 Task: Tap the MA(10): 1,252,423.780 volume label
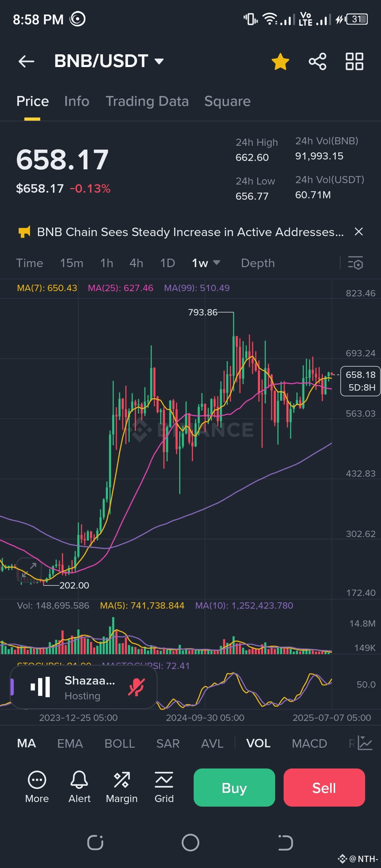tap(244, 605)
